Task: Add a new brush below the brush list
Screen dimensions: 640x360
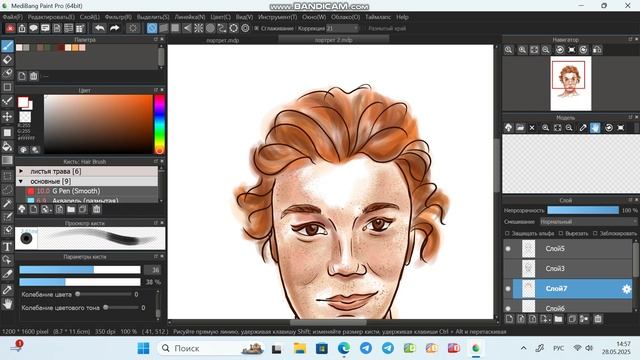Action: coord(33,209)
